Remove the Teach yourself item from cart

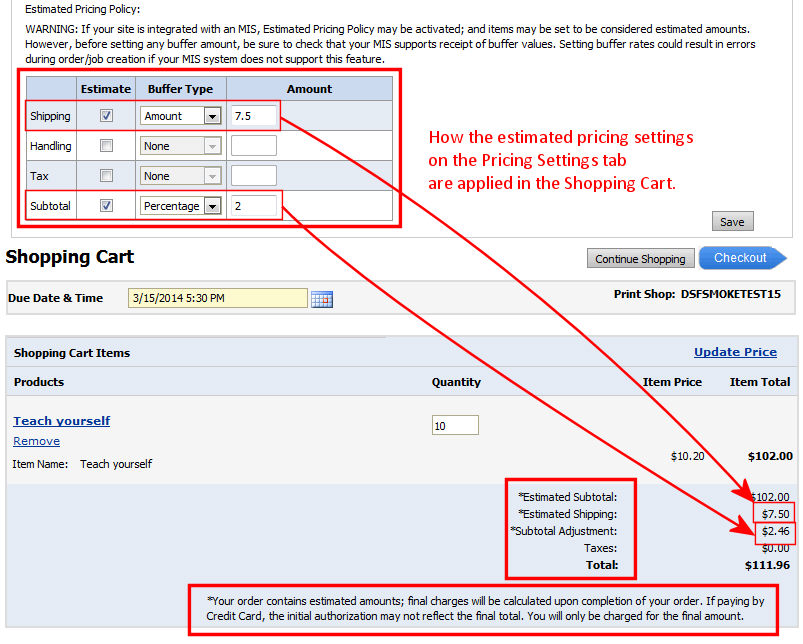[37, 441]
